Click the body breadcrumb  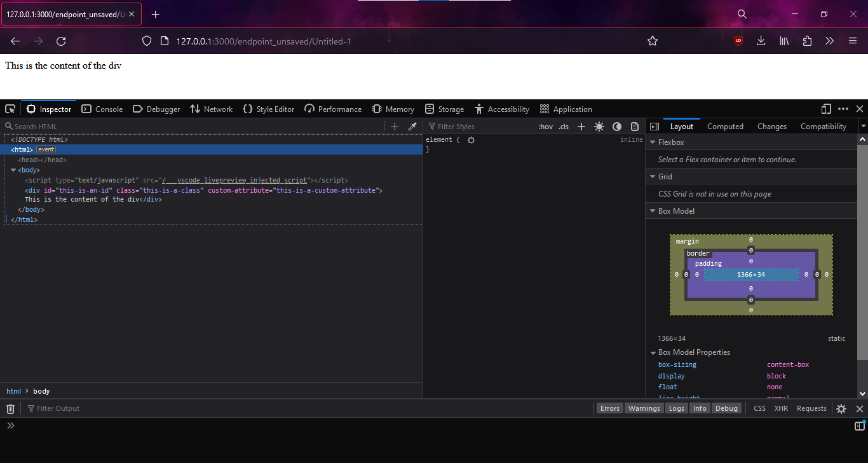pos(41,391)
